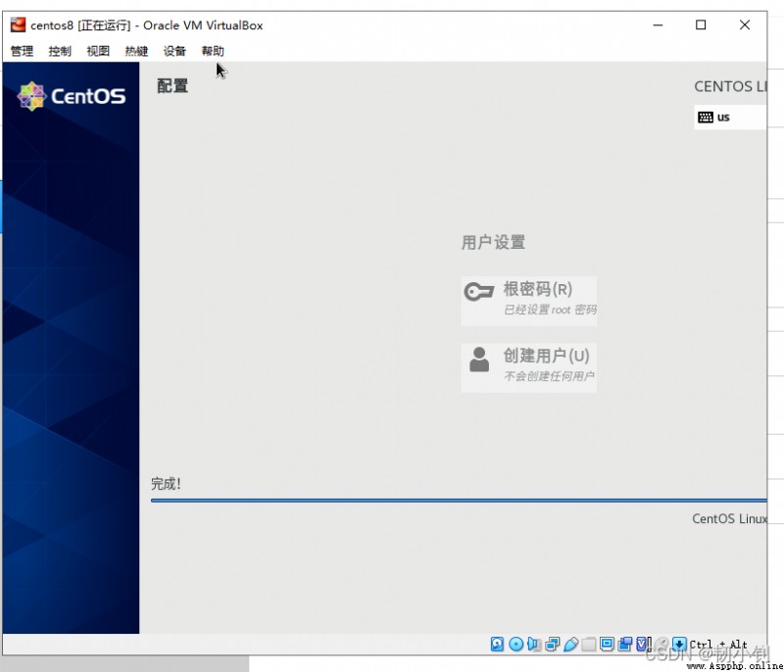Open the 创建用户(U) user creation setting
The image size is (784, 672).
coord(529,367)
